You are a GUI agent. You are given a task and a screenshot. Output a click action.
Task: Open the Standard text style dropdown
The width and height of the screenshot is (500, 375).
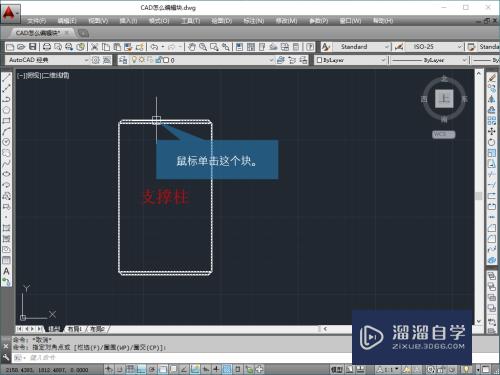coord(387,47)
